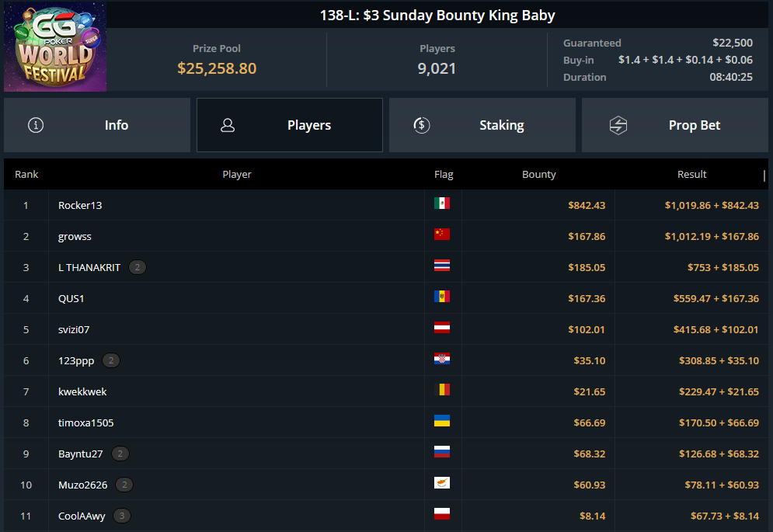Sort by the Rank column header

[x=26, y=175]
